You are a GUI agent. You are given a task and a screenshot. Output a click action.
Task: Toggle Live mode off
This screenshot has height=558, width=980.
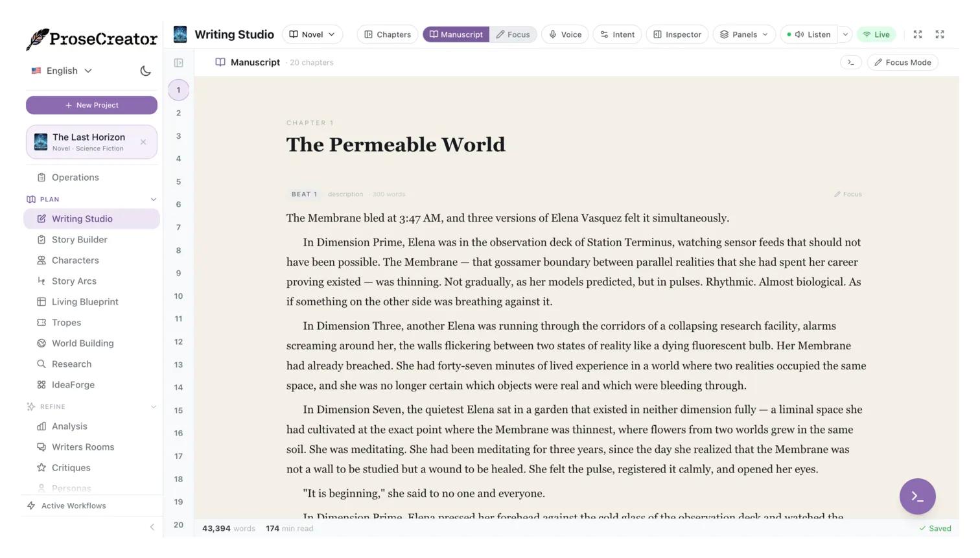(x=876, y=34)
